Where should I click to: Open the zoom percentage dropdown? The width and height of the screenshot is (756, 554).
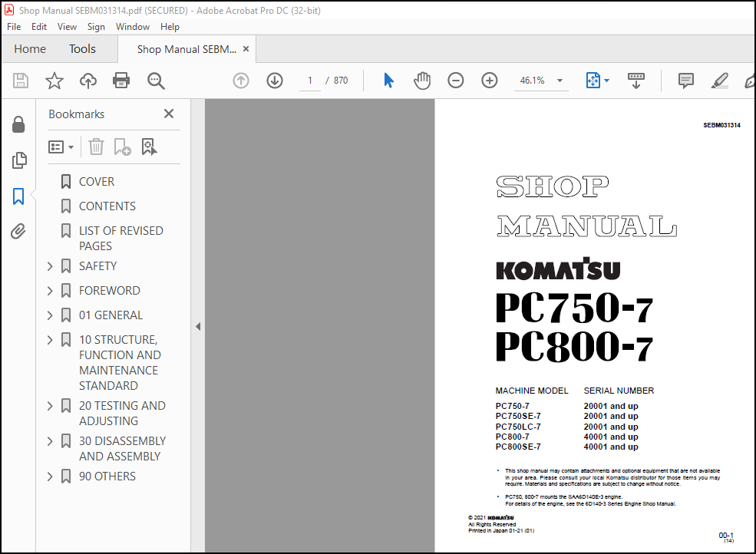pyautogui.click(x=560, y=81)
